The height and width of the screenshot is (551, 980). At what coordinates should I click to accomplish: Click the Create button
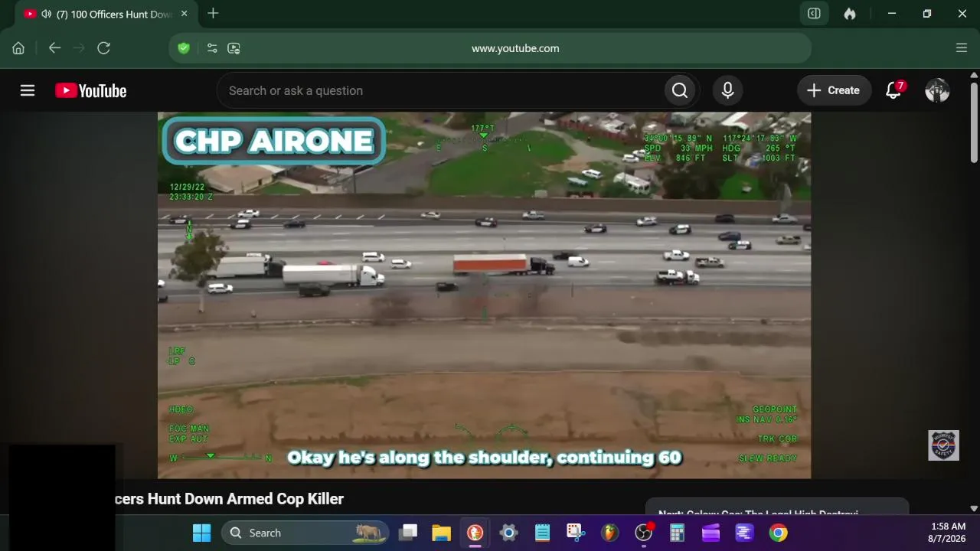835,90
